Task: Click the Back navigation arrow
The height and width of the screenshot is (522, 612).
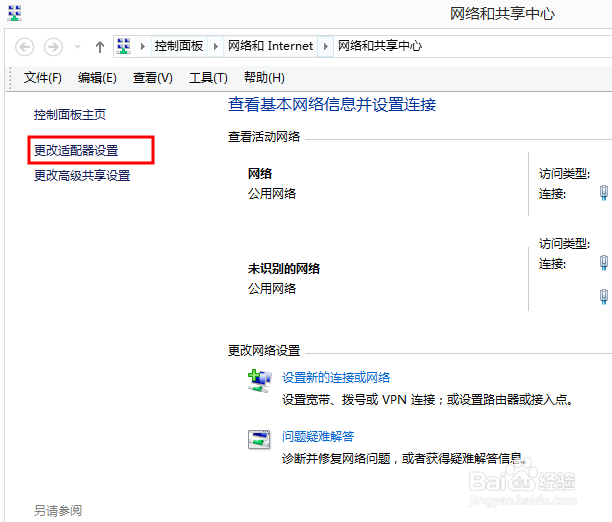Action: pos(24,47)
